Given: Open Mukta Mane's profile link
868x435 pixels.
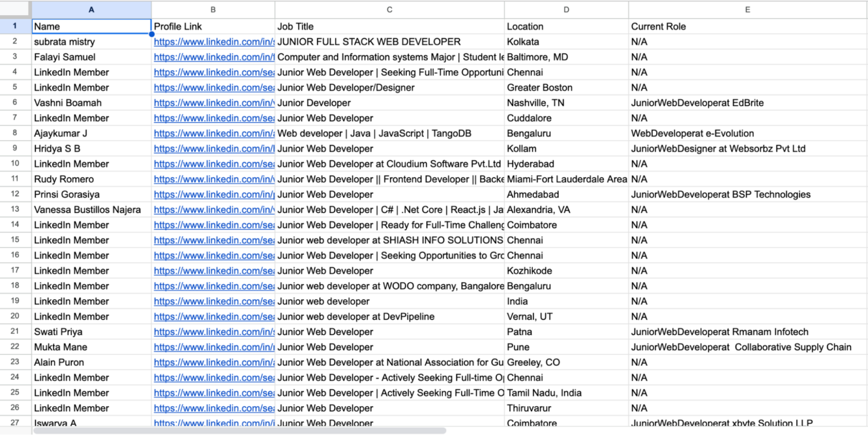Looking at the screenshot, I should coord(214,347).
